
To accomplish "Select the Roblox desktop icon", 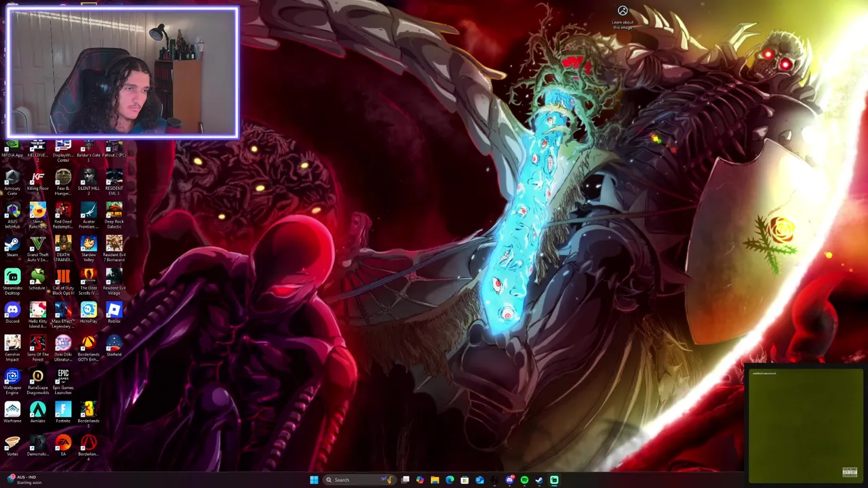I will coord(114,313).
